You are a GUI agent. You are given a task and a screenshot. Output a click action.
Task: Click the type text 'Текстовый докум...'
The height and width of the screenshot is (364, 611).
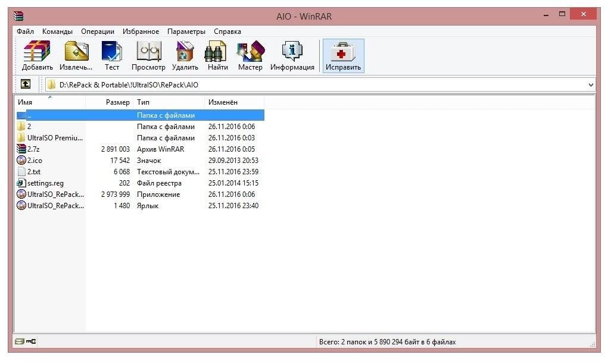[169, 172]
